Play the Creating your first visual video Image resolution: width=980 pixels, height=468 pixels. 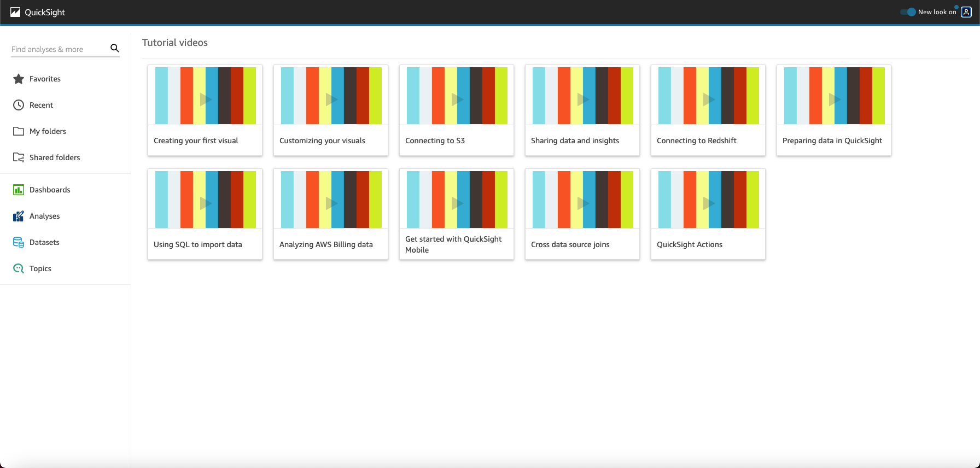(206, 99)
